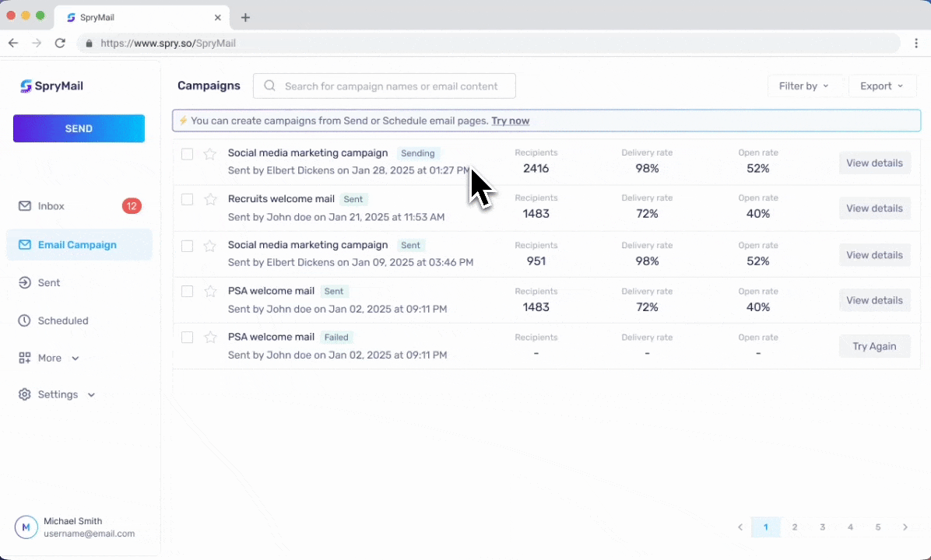Go to page 1 in pagination

(765, 527)
